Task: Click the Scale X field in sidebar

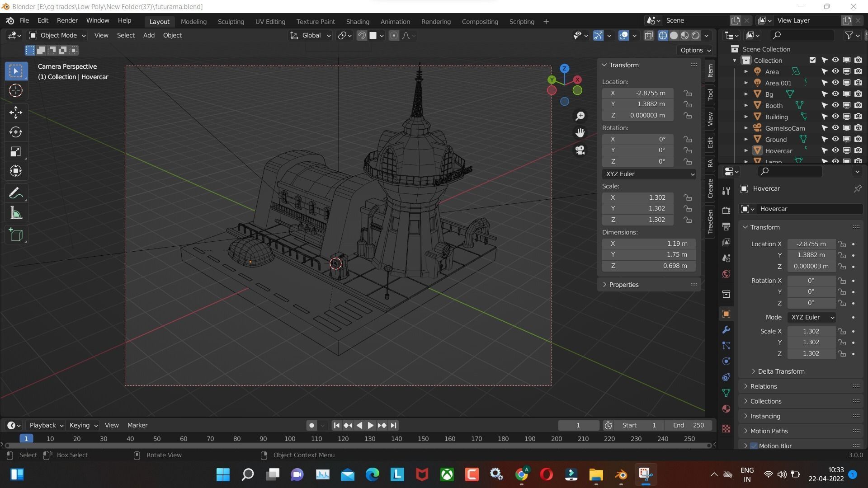Action: (638, 197)
